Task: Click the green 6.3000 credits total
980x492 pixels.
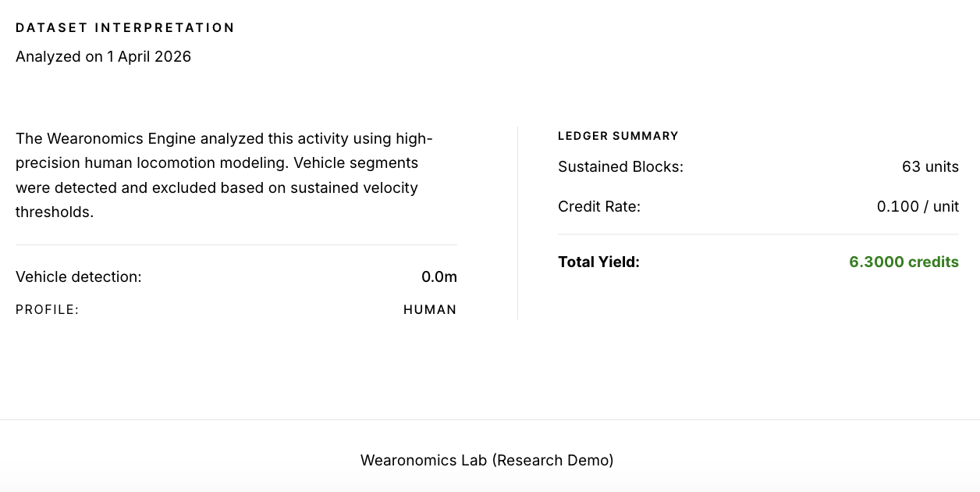Action: tap(904, 262)
